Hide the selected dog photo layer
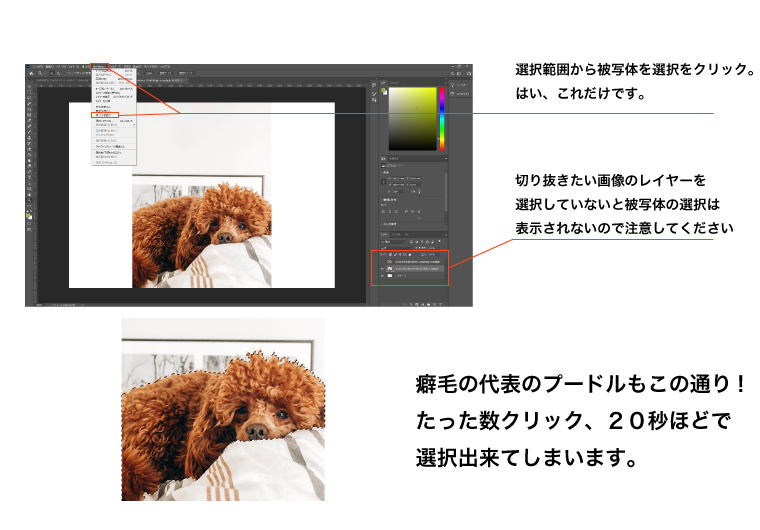The image size is (760, 530). (x=382, y=269)
